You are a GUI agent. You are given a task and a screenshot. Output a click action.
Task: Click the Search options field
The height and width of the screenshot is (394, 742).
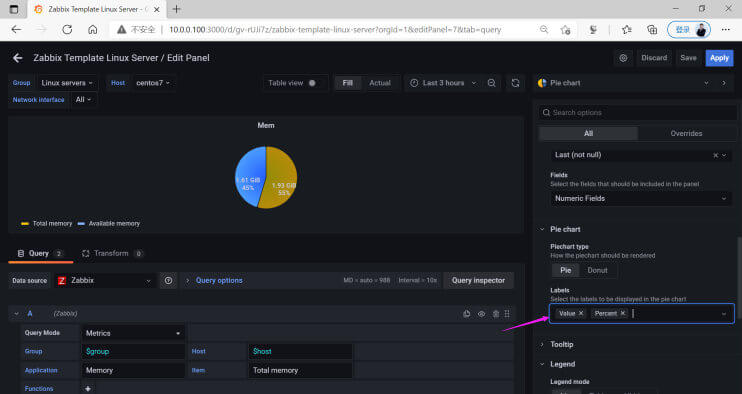[638, 113]
